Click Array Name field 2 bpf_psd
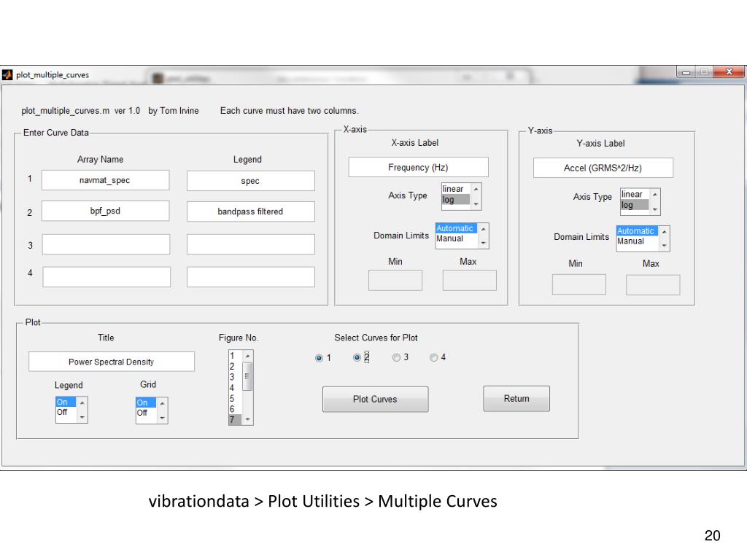The image size is (747, 560). click(x=105, y=211)
